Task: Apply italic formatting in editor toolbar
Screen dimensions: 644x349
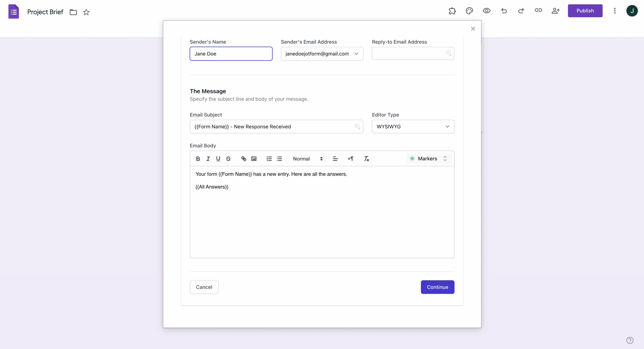Action: pos(208,159)
